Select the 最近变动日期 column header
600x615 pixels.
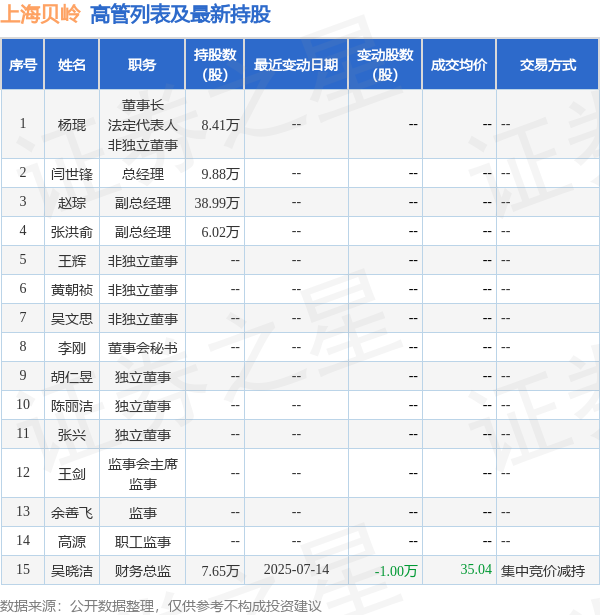click(x=296, y=65)
